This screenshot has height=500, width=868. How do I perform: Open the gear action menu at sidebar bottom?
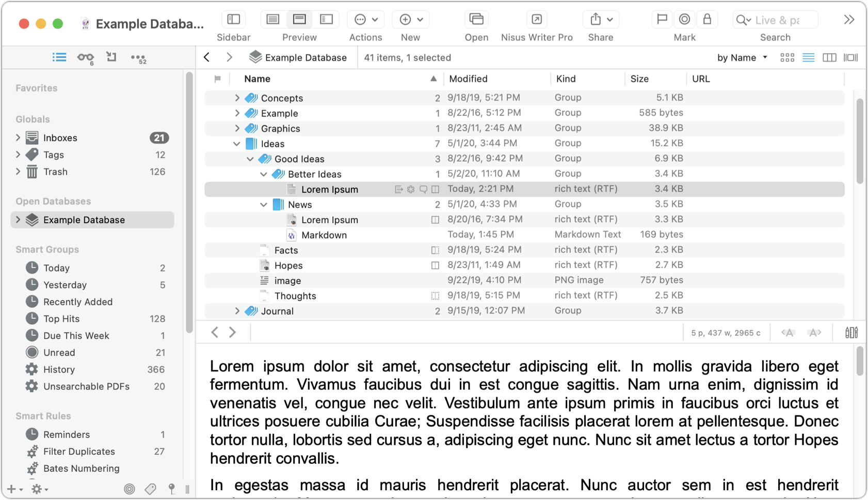click(39, 489)
